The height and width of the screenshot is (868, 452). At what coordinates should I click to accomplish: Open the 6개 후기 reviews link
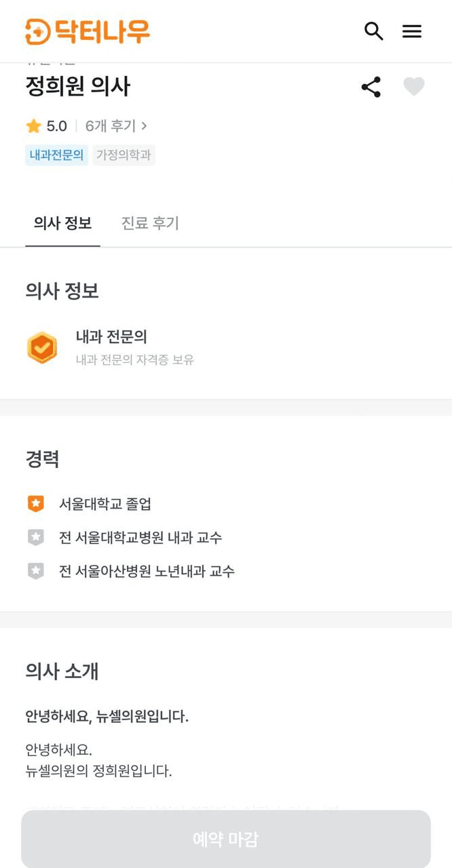tap(111, 126)
